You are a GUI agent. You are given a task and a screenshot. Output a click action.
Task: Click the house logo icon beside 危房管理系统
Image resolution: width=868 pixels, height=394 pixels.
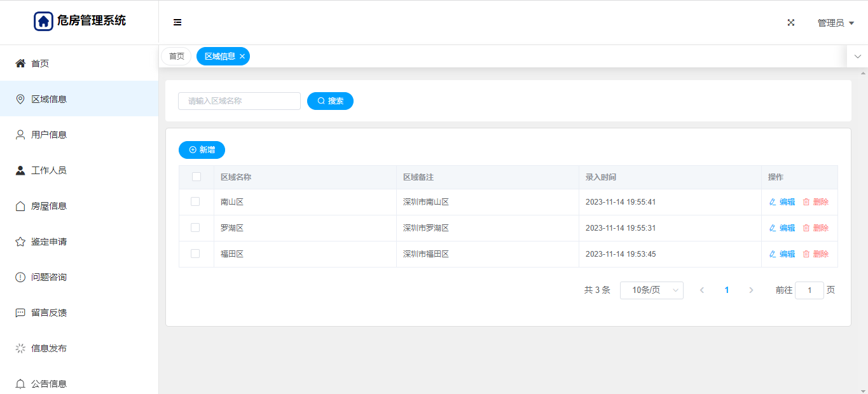tap(43, 21)
